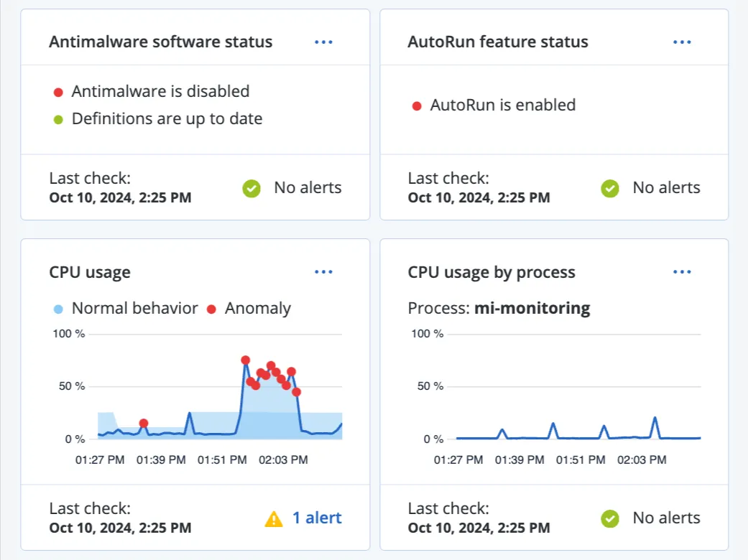This screenshot has width=748, height=560.
Task: Click the yellow warning triangle in CPU usage
Action: point(274,518)
